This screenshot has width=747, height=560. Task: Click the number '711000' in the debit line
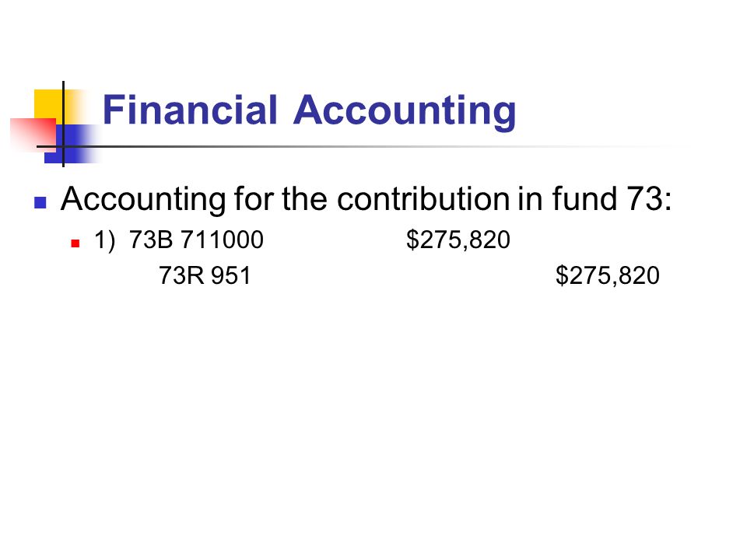[x=222, y=240]
